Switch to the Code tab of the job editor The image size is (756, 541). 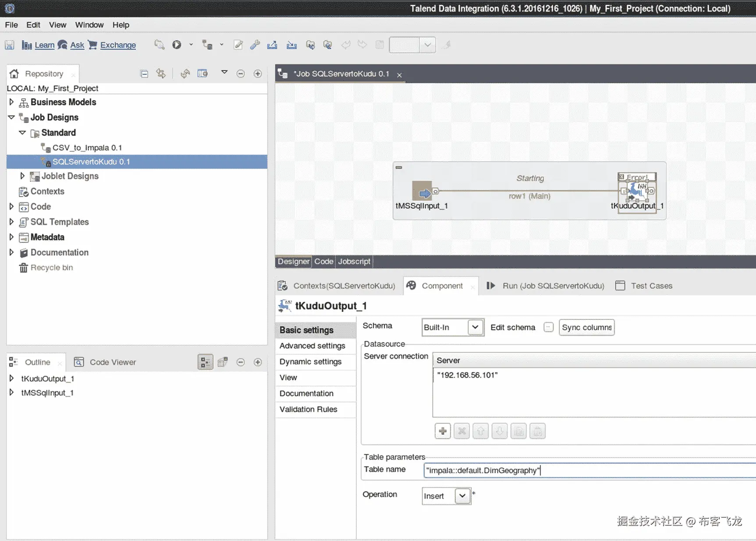point(324,262)
